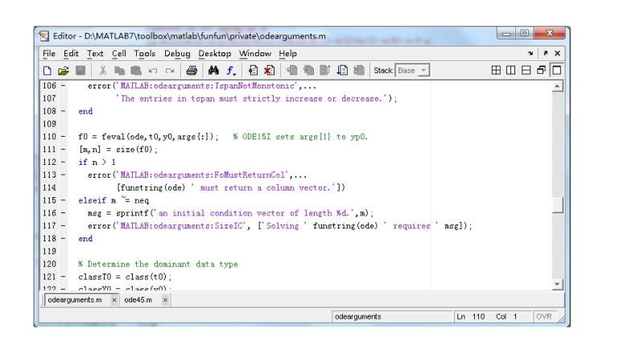Switch to the ode45.m tab

138,300
